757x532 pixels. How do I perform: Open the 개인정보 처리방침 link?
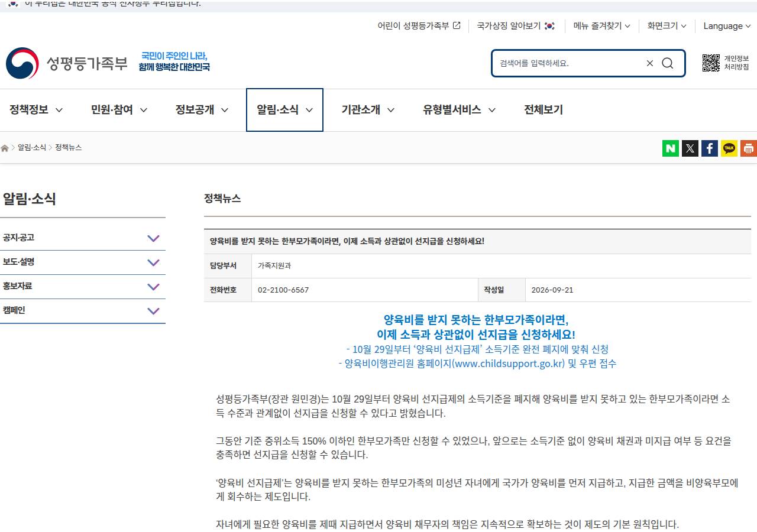[x=736, y=63]
